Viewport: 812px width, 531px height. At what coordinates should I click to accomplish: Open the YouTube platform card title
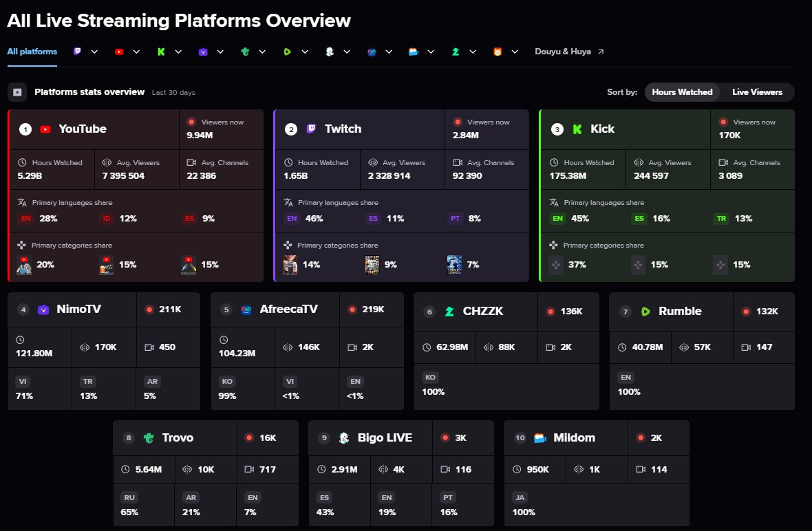point(83,129)
